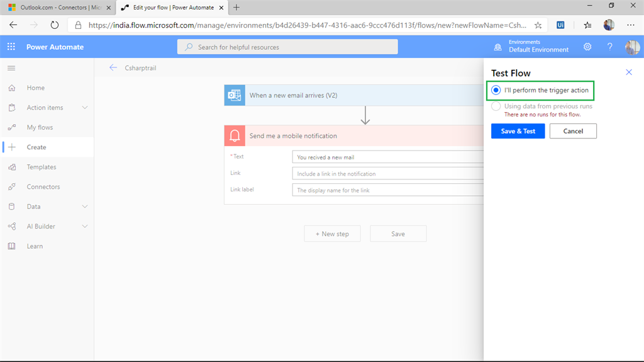The image size is (644, 362).
Task: Click the Cancel button
Action: pyautogui.click(x=573, y=131)
